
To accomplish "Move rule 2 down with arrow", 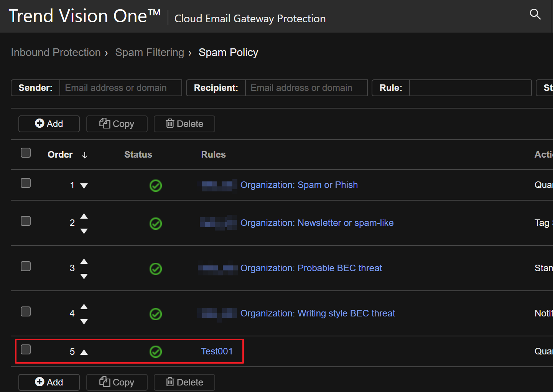I will (x=84, y=231).
